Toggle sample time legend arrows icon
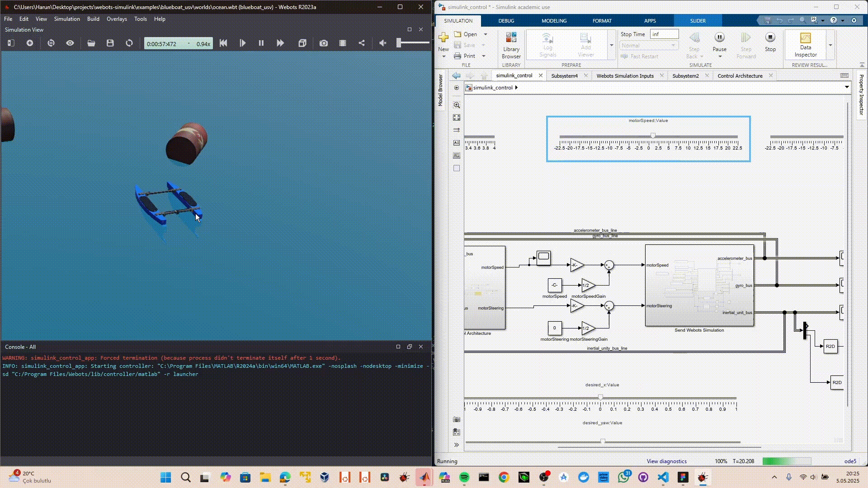The height and width of the screenshot is (488, 868). pos(457,130)
